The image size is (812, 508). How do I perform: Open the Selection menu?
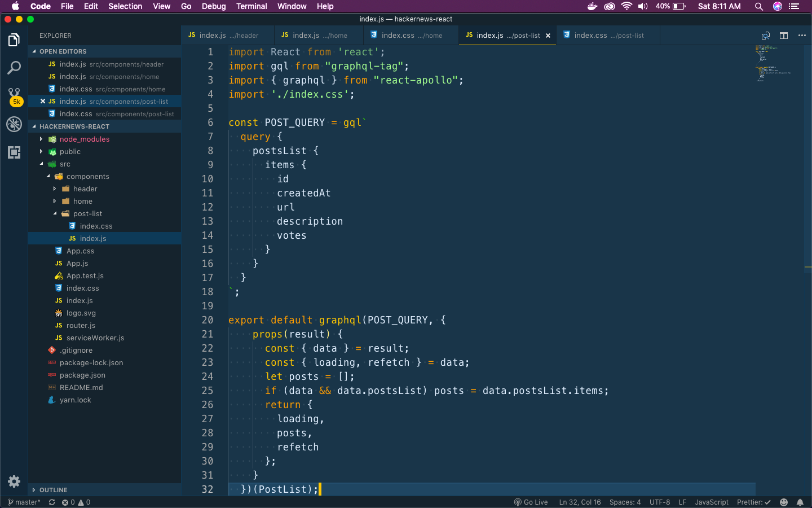pos(125,6)
